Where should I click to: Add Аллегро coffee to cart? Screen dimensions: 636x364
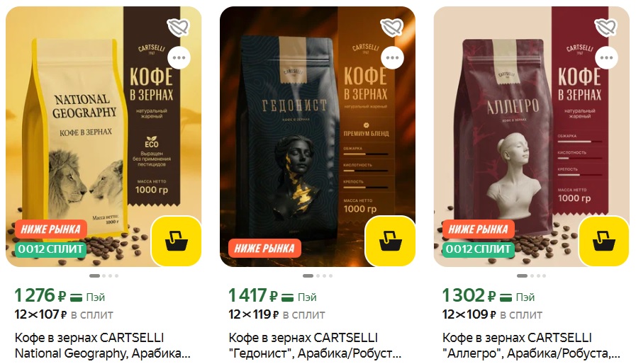point(604,241)
